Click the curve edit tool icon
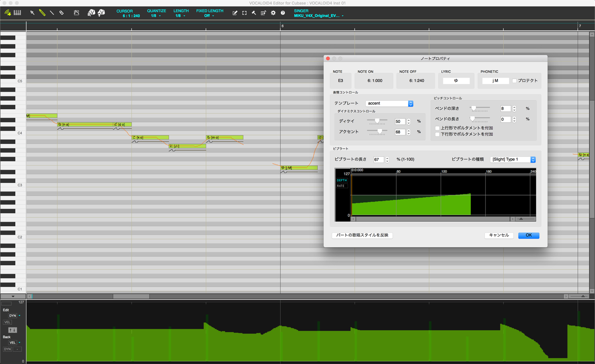This screenshot has width=595, height=364. [76, 13]
